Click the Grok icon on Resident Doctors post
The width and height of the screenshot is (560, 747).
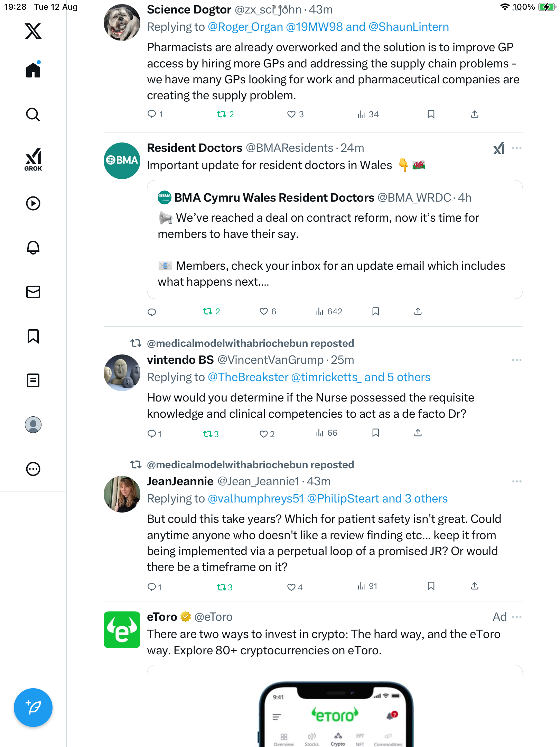[x=499, y=148]
